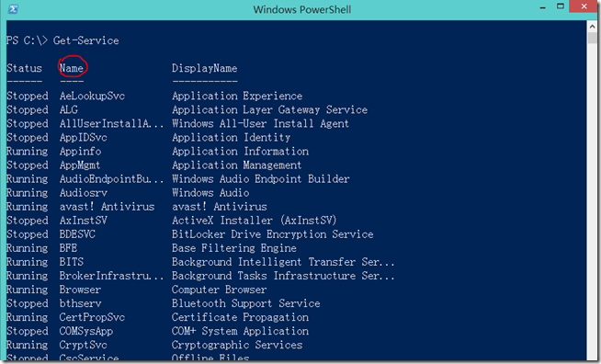Screen dimensions: 601x364
Task: Select the AppMgmt service name
Action: click(80, 165)
